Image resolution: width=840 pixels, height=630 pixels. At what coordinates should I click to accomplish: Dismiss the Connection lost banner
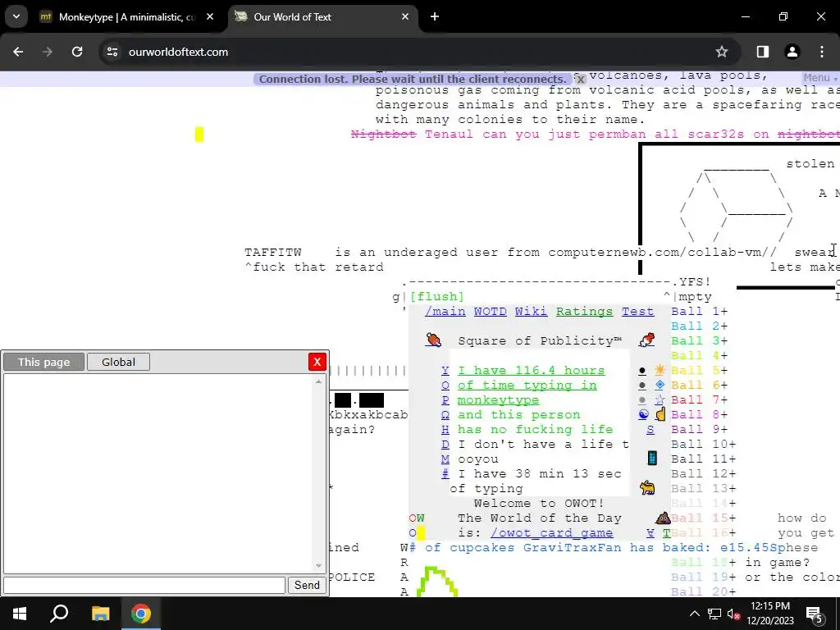[x=580, y=80]
